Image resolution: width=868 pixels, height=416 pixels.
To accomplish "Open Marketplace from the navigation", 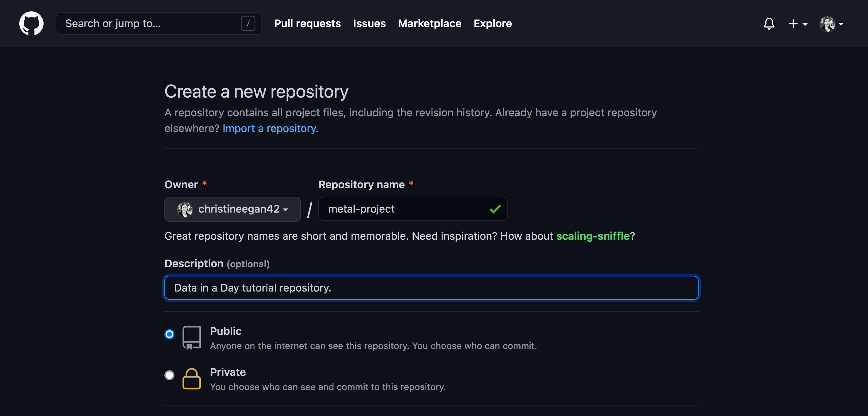I will click(x=429, y=24).
